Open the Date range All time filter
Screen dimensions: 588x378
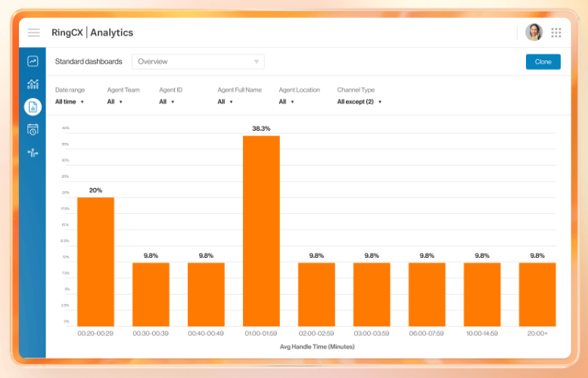pos(70,101)
